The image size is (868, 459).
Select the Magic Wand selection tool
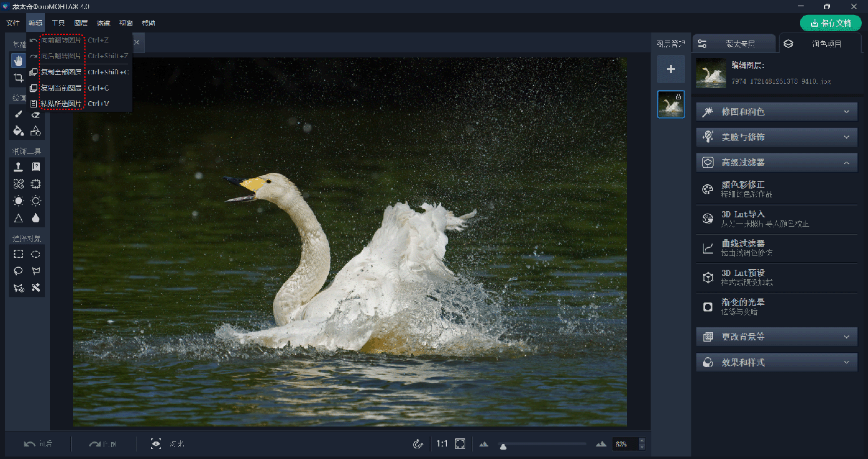point(36,288)
